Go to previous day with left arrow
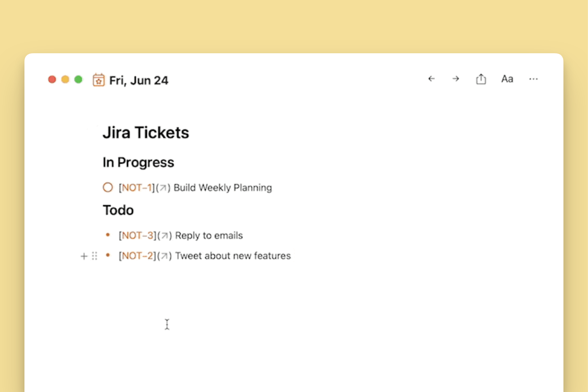The height and width of the screenshot is (392, 588). pos(431,79)
